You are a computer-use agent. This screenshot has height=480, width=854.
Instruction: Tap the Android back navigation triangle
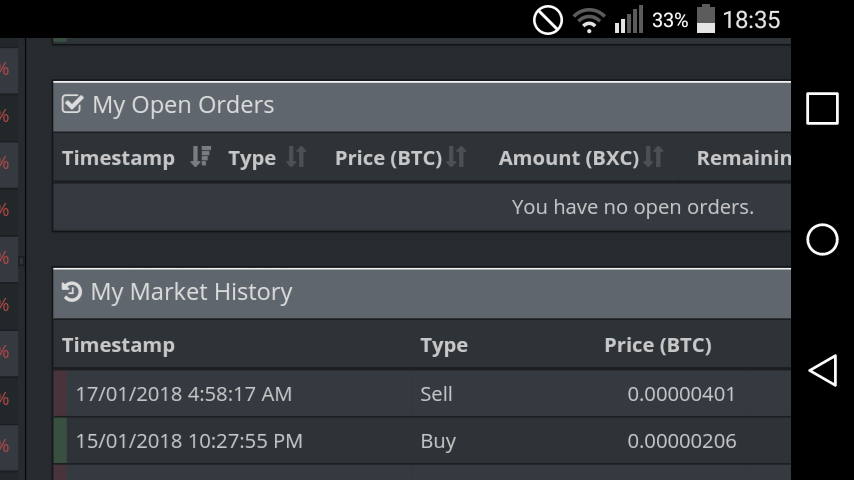(x=822, y=371)
